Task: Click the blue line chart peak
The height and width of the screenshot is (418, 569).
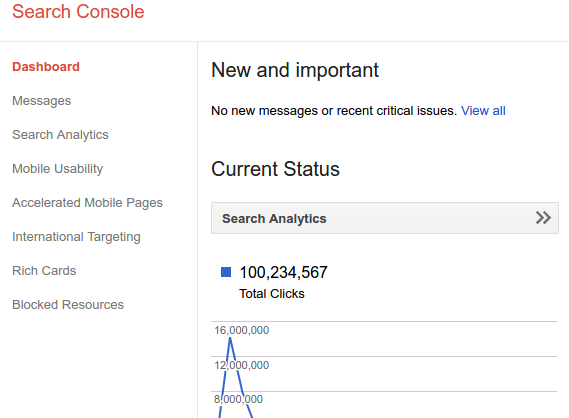Action: coord(230,339)
